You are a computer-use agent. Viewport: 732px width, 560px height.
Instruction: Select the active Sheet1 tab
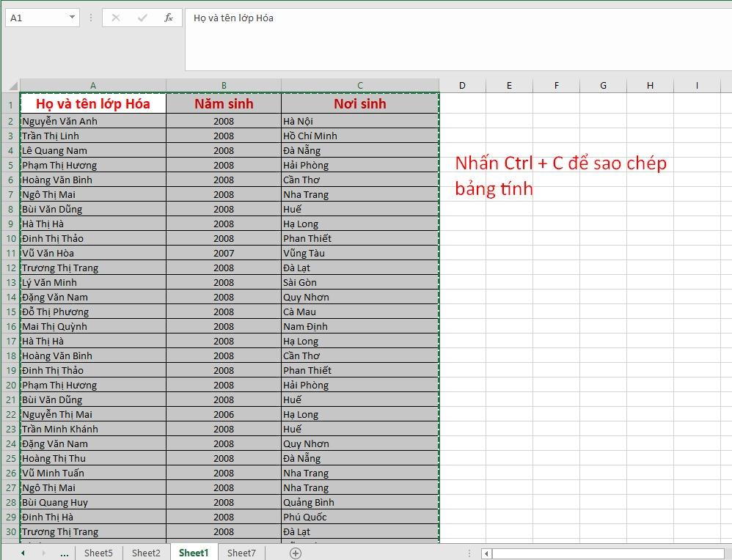(x=193, y=553)
